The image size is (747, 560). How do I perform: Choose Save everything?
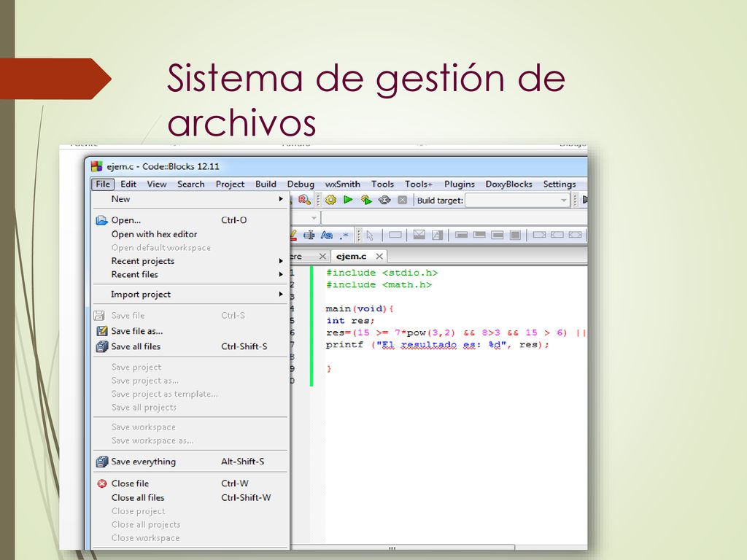tap(190, 462)
